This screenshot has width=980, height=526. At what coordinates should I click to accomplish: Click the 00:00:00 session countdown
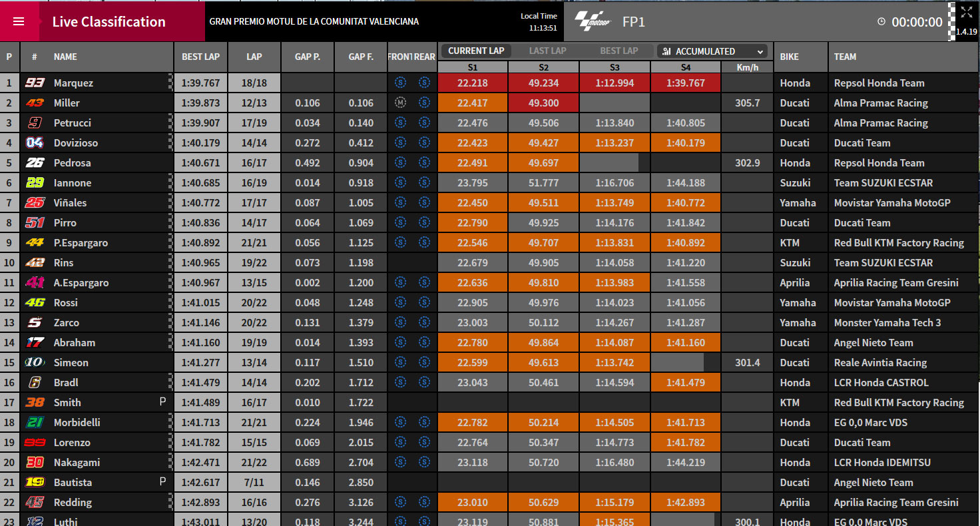tap(917, 22)
